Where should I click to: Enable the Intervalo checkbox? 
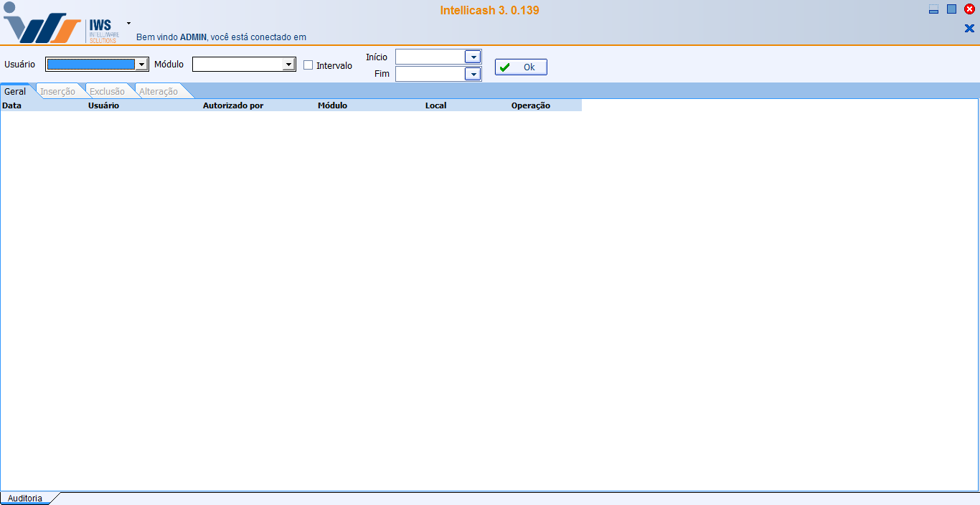click(x=308, y=65)
